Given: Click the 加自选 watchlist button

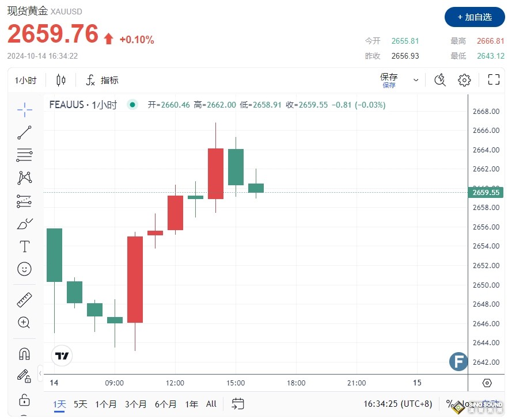Looking at the screenshot, I should tap(474, 17).
